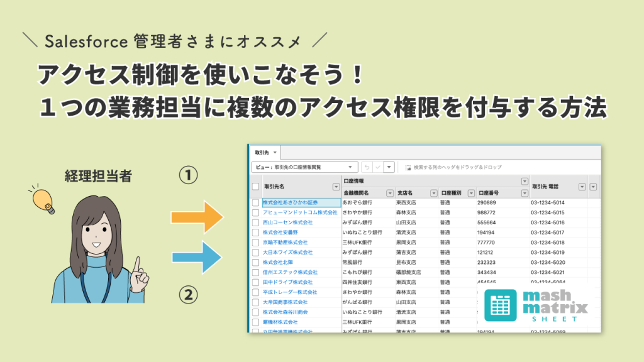Open the rightmost empty column's menu arrow
The height and width of the screenshot is (362, 644).
[x=593, y=187]
